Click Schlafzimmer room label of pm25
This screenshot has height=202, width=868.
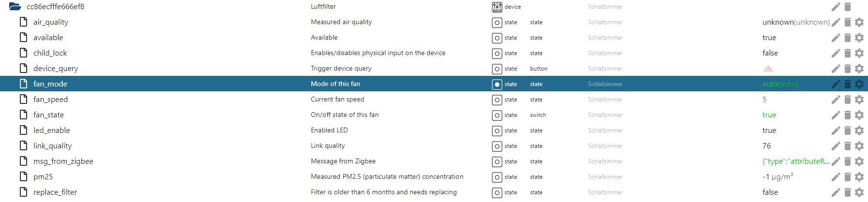(x=605, y=177)
